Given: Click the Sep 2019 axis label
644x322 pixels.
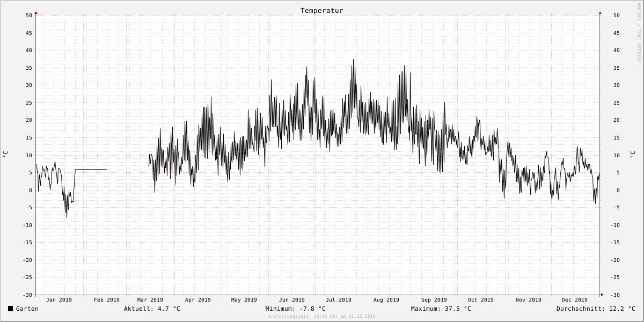Looking at the screenshot, I should [x=434, y=300].
